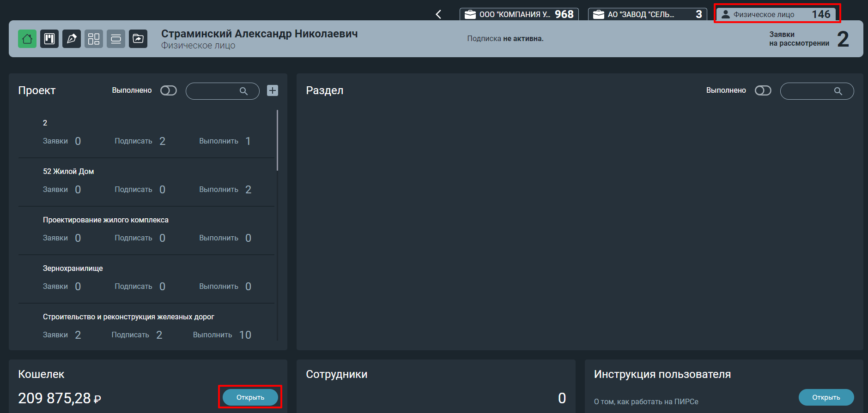
Task: Switch to ООО "КОМПАНИЯ У..." tab
Action: point(519,14)
